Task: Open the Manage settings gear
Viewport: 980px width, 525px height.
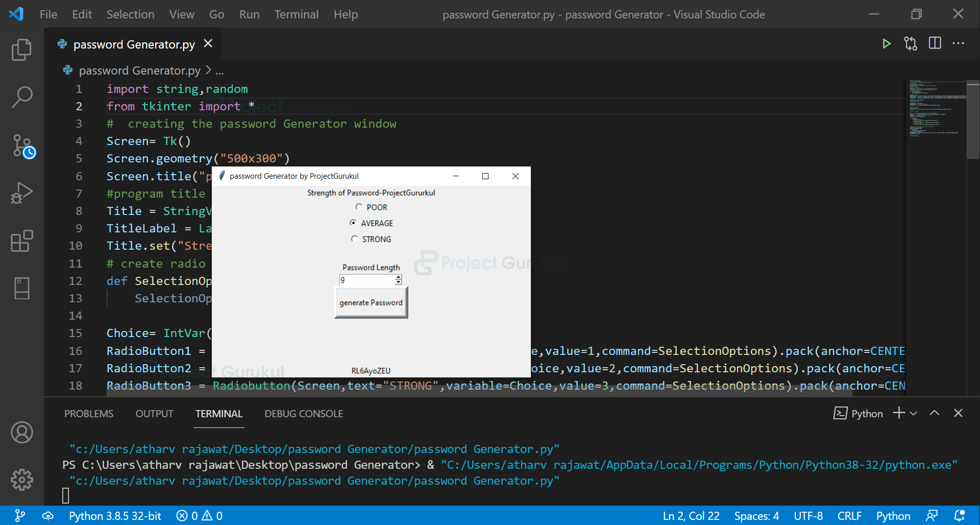Action: [x=21, y=480]
